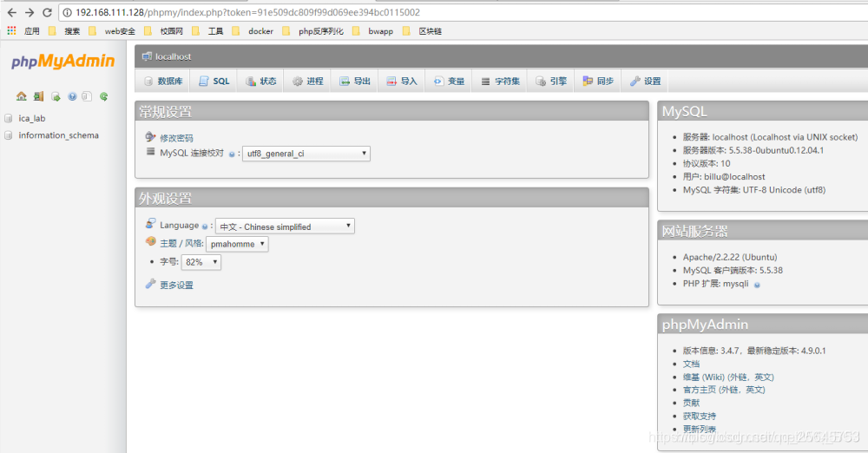Open the php反序列化 bookmark folder

pos(312,31)
